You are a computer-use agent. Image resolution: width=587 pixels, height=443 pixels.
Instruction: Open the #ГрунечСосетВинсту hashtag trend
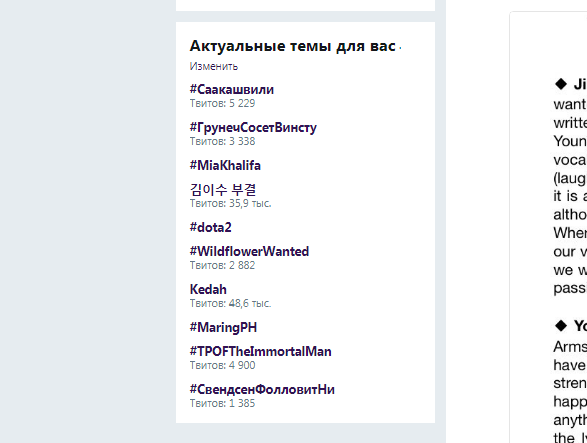pyautogui.click(x=253, y=128)
